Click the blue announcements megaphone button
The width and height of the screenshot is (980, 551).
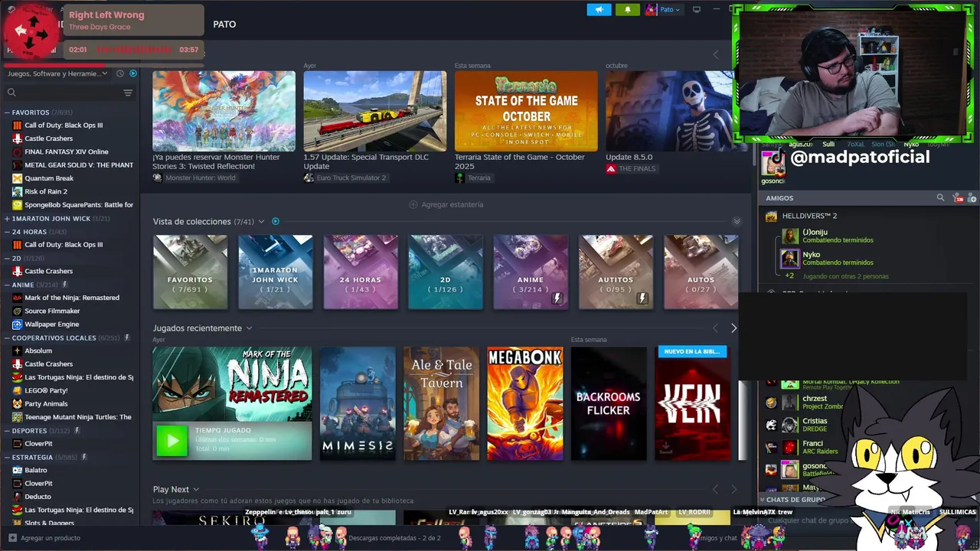(x=599, y=10)
